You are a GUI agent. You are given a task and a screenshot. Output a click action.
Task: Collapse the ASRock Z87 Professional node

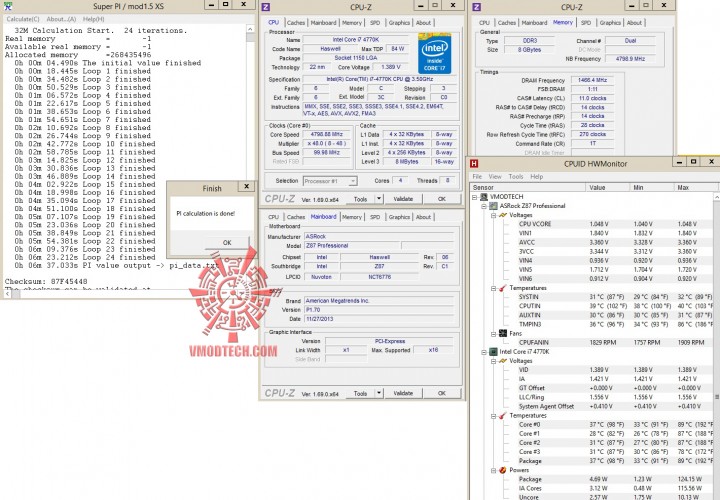tap(484, 206)
